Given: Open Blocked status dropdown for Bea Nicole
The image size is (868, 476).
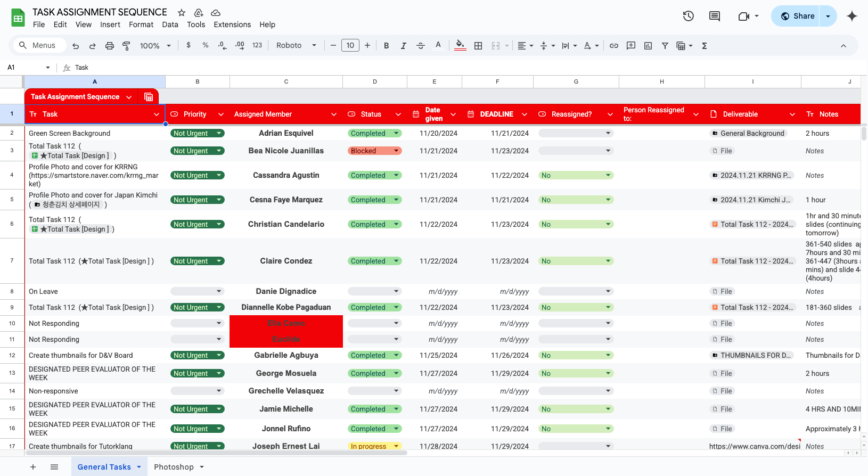Looking at the screenshot, I should [396, 151].
